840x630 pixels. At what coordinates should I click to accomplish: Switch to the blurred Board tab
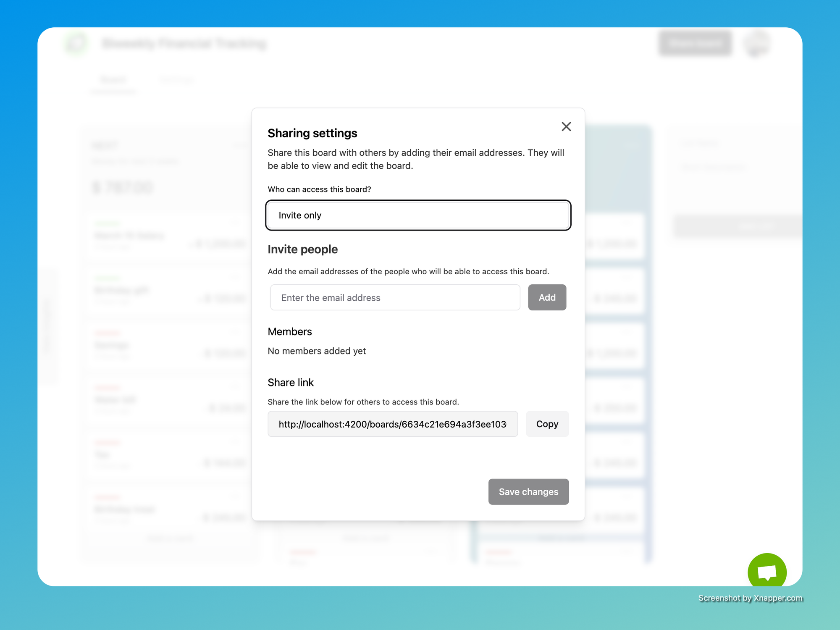tap(113, 80)
